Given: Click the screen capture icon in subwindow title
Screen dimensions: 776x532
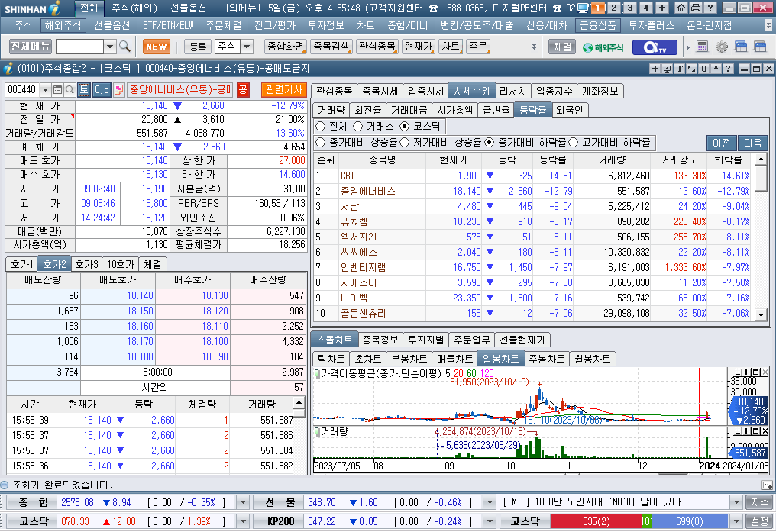Looking at the screenshot, I should [x=667, y=69].
